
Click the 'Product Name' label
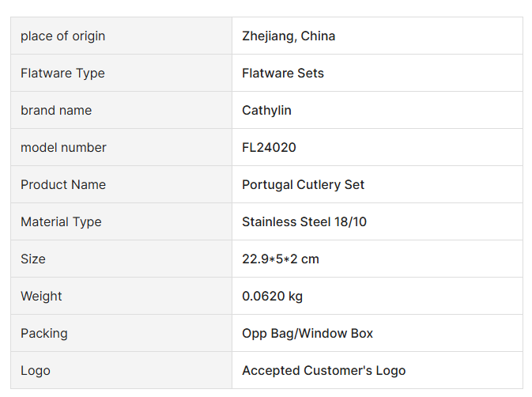[x=63, y=185]
